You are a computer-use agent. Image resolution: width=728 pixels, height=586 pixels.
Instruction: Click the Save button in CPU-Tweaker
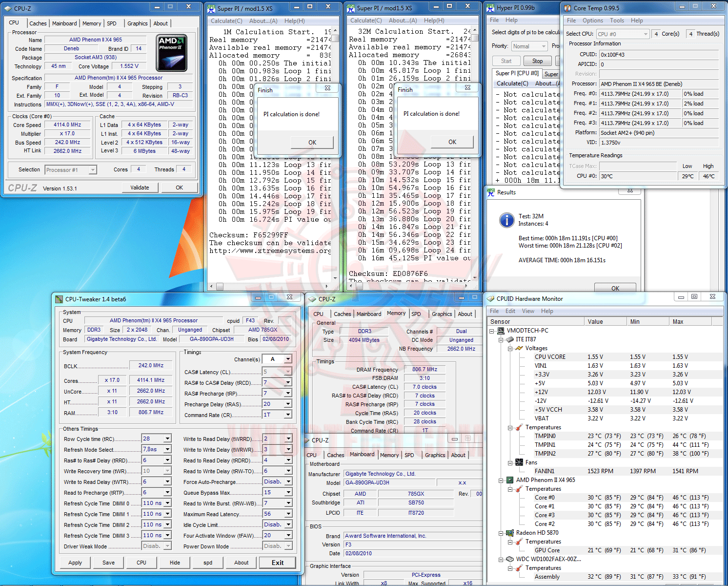(108, 563)
